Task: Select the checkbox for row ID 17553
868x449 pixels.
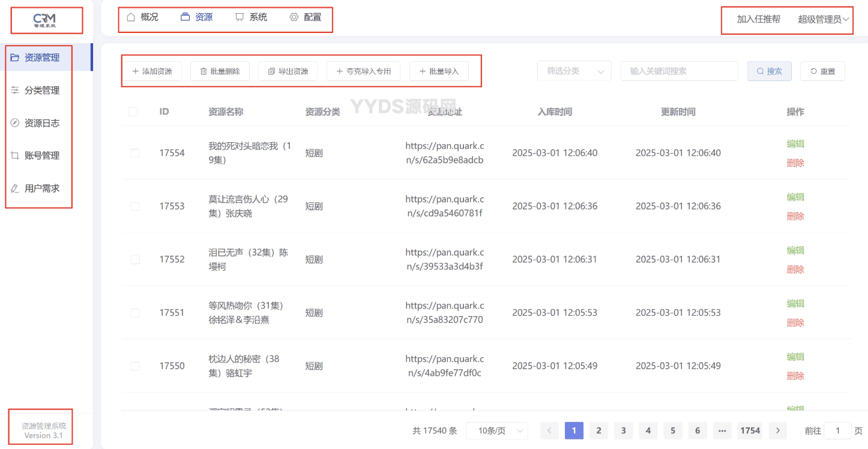Action: coord(135,206)
